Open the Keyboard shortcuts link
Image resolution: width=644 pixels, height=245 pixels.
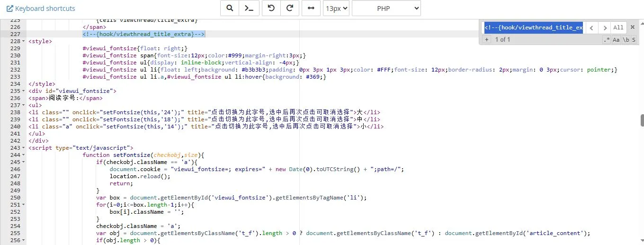[40, 9]
